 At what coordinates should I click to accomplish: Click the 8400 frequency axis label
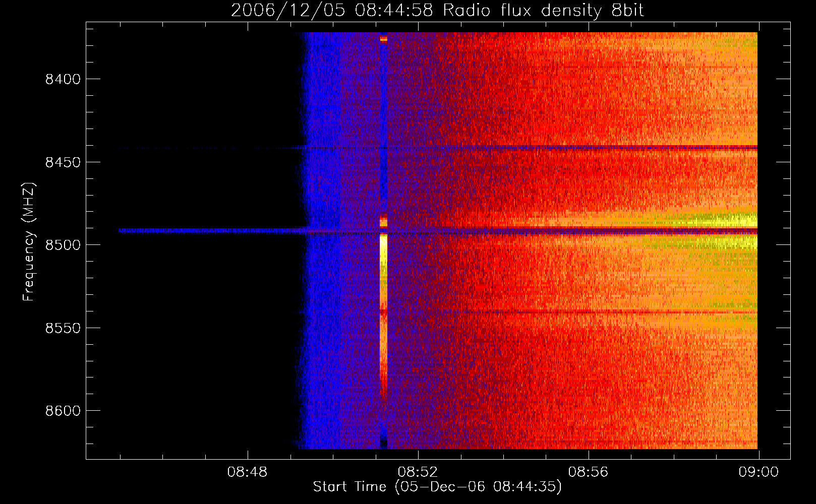point(63,79)
